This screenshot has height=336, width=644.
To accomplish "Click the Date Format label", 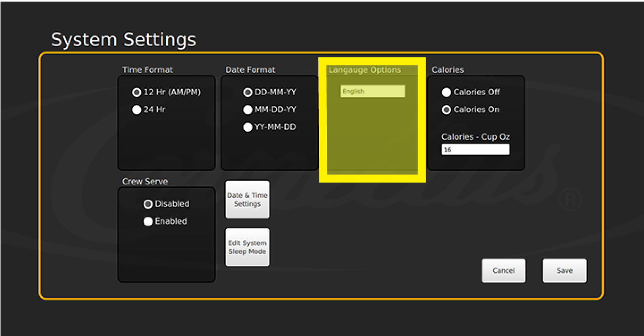I will [x=250, y=70].
